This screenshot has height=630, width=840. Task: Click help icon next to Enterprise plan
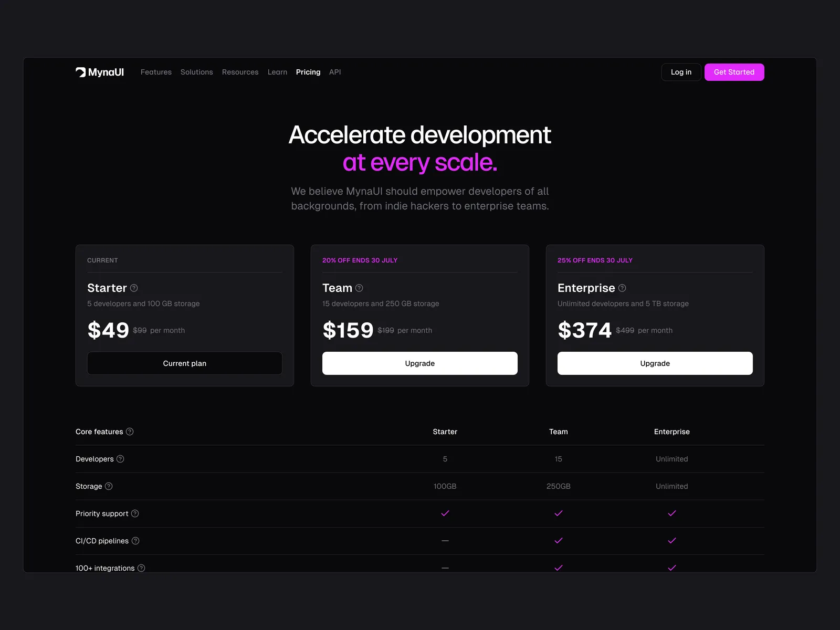tap(622, 288)
